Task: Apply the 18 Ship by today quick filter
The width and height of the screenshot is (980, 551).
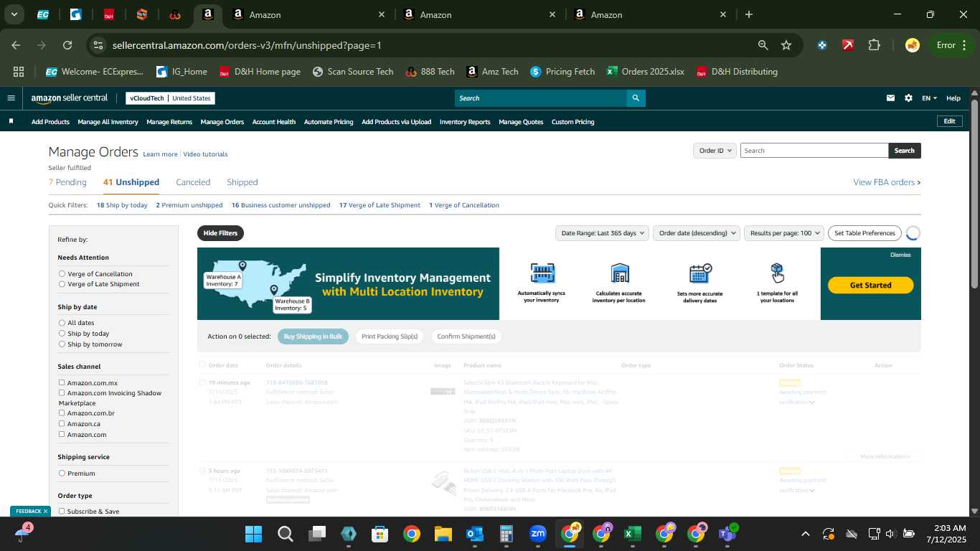Action: 122,205
